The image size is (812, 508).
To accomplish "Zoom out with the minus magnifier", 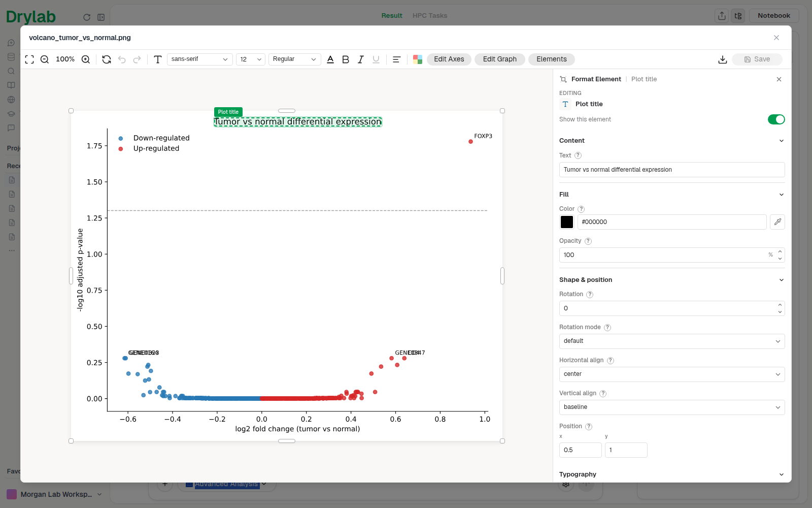I will (x=45, y=59).
